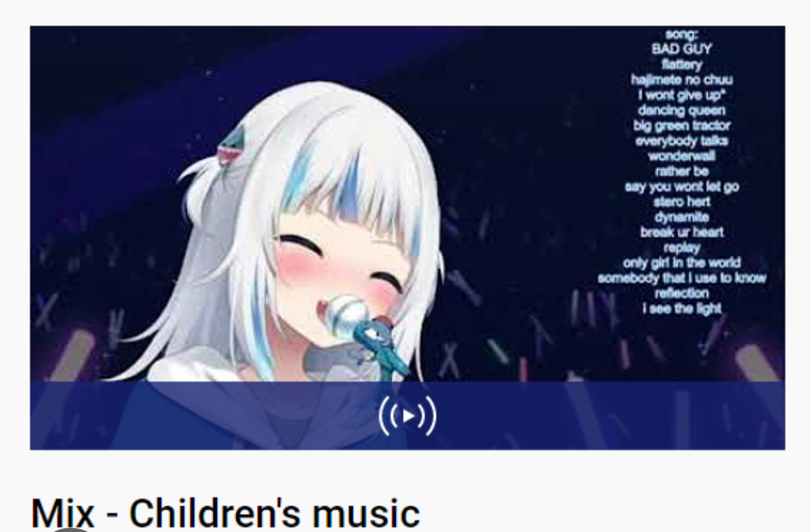The image size is (811, 532).
Task: Click the "BAD GUY" text in thumbnail
Action: 681,49
